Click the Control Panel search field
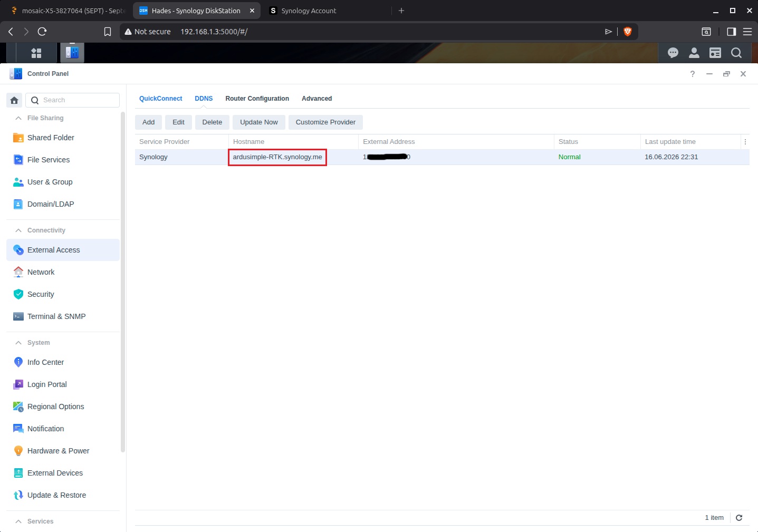 73,100
